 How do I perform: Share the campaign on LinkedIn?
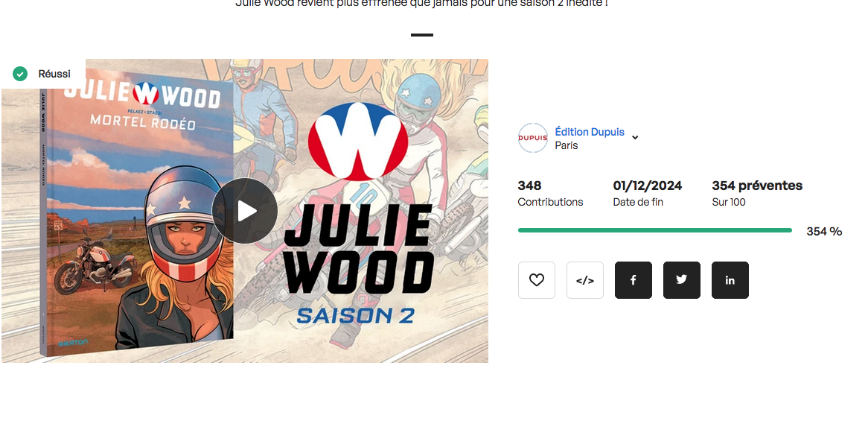click(x=730, y=280)
